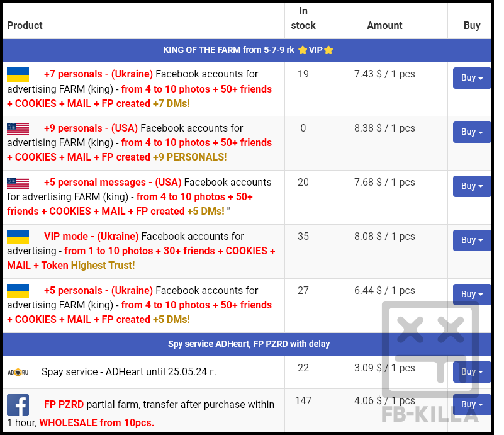Click the Ukraine flag icon in the VIP mode row
The width and height of the screenshot is (504, 435).
click(18, 237)
